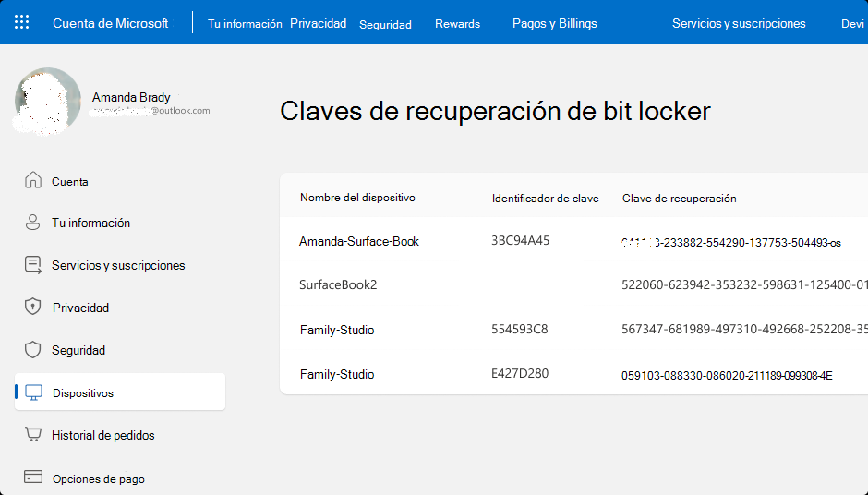Image resolution: width=868 pixels, height=495 pixels.
Task: Open the app launcher grid icon
Action: click(21, 22)
